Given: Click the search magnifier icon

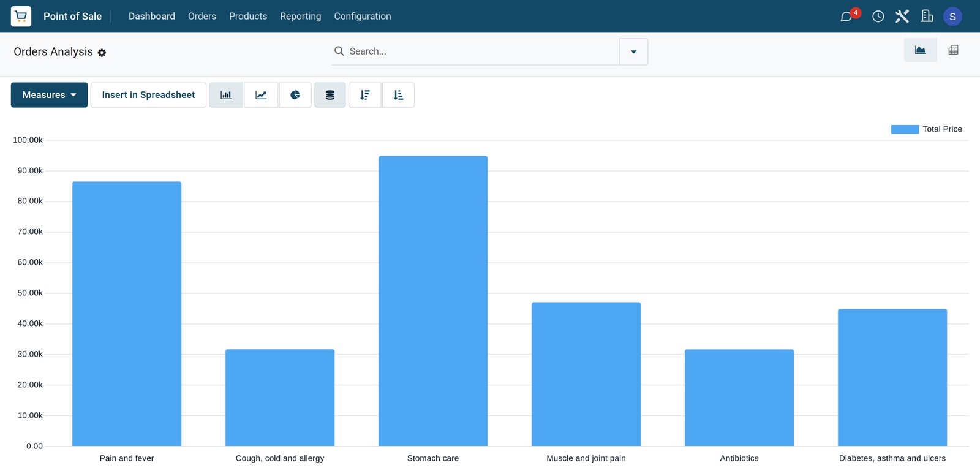Looking at the screenshot, I should [339, 51].
